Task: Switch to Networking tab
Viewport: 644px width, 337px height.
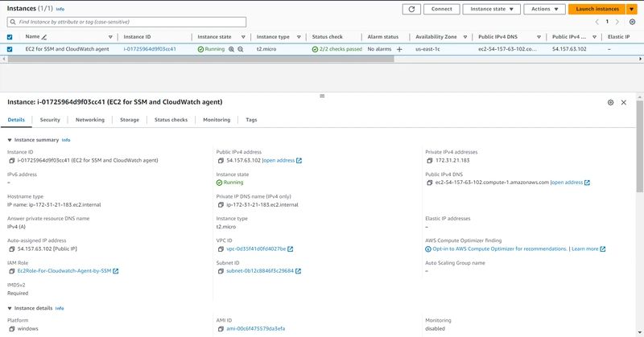Action: point(90,120)
